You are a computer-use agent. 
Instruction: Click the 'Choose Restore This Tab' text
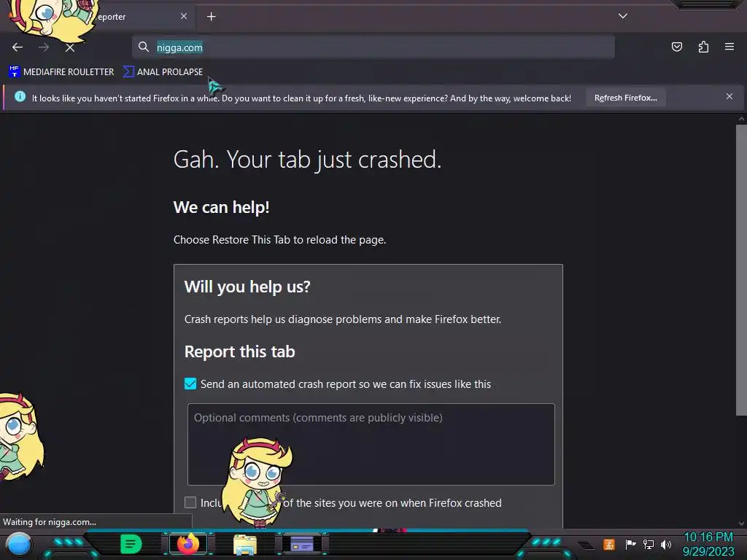click(279, 239)
